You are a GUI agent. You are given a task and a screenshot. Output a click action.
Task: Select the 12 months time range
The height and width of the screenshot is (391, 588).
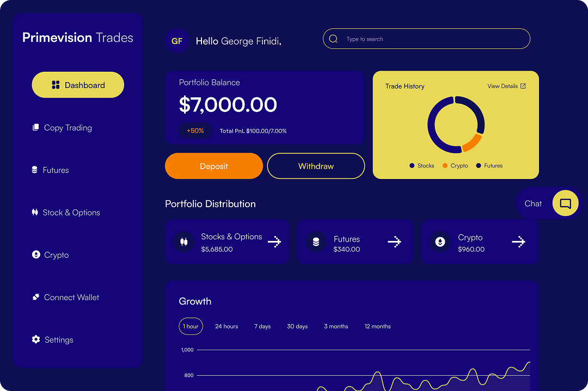click(377, 326)
